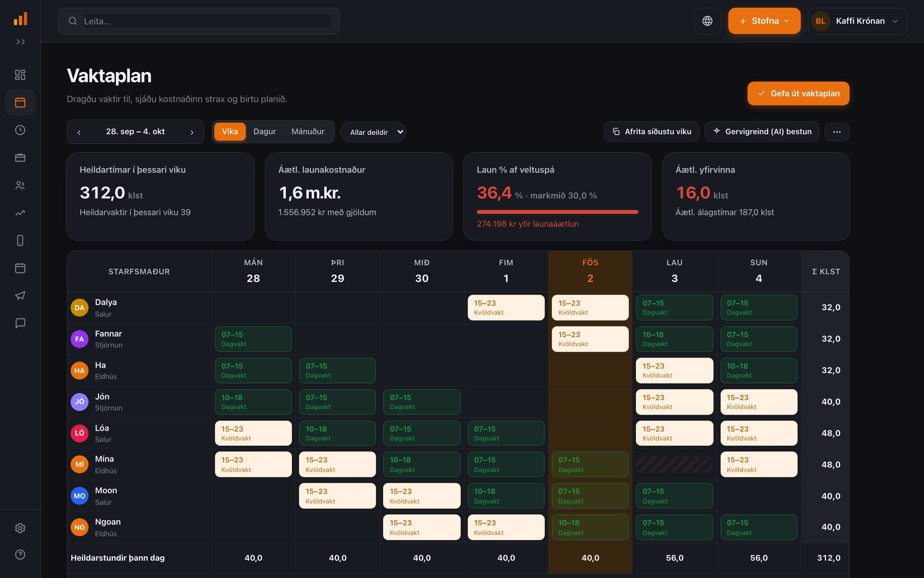This screenshot has width=924, height=578.
Task: Open the trend-line analytics sidebar icon
Action: tap(20, 213)
